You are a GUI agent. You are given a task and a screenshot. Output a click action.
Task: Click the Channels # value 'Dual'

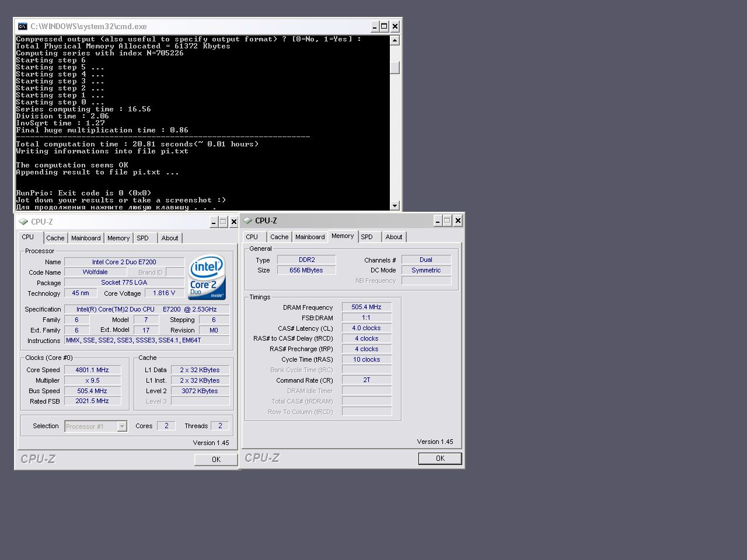tap(426, 260)
